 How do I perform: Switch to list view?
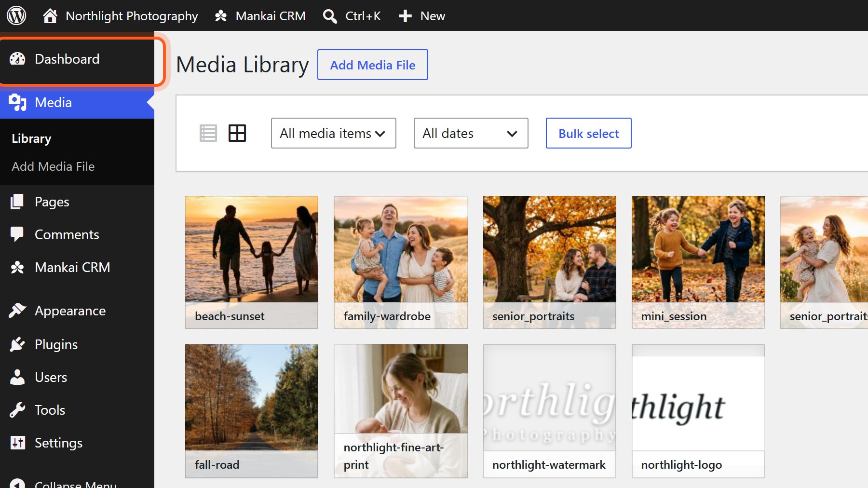(x=208, y=133)
